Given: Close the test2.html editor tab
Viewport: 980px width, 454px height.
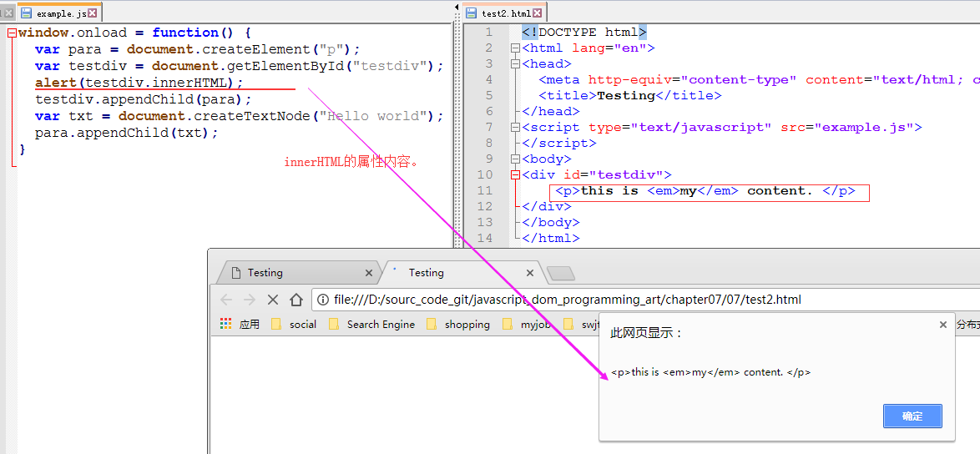Looking at the screenshot, I should tap(538, 13).
